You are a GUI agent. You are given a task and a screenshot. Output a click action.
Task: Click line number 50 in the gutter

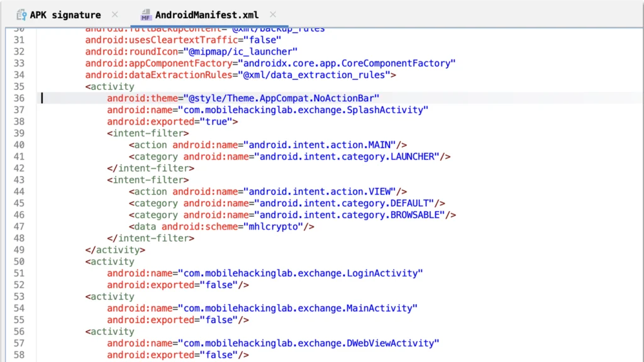point(19,261)
